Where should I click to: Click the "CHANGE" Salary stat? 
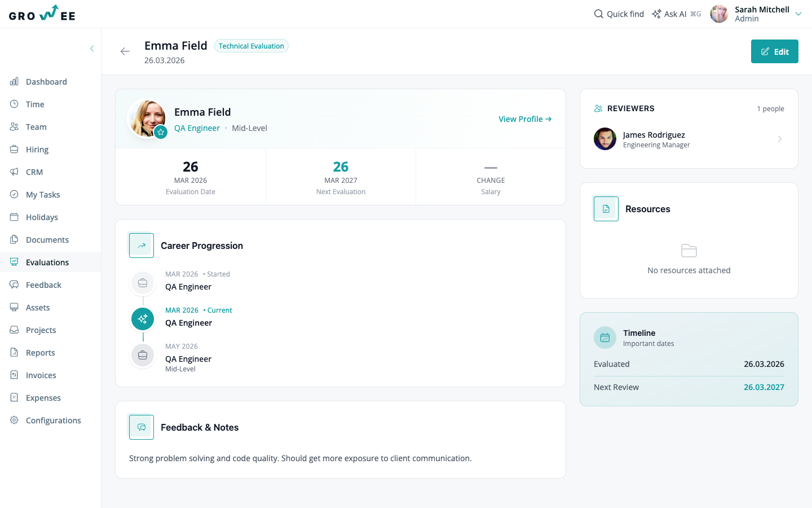(x=491, y=180)
